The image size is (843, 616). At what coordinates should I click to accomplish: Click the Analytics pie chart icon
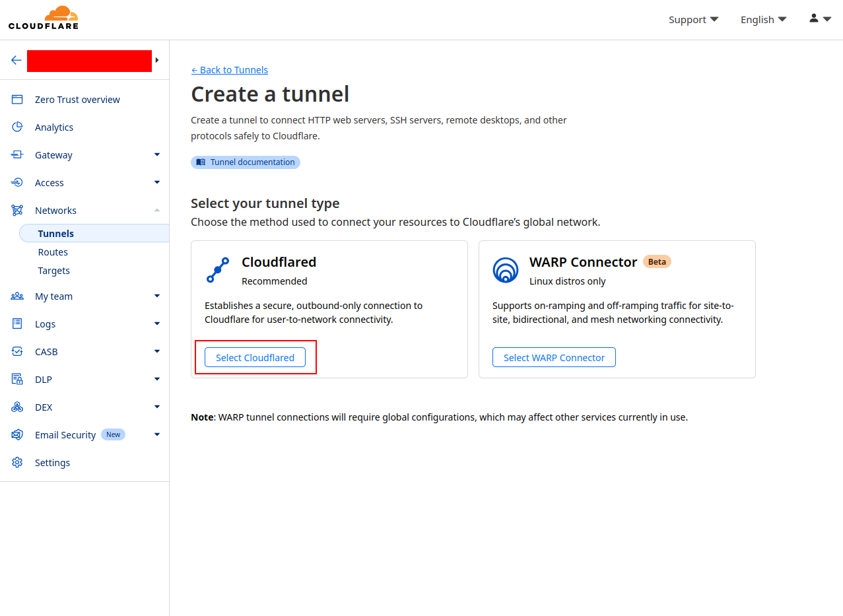[x=17, y=127]
